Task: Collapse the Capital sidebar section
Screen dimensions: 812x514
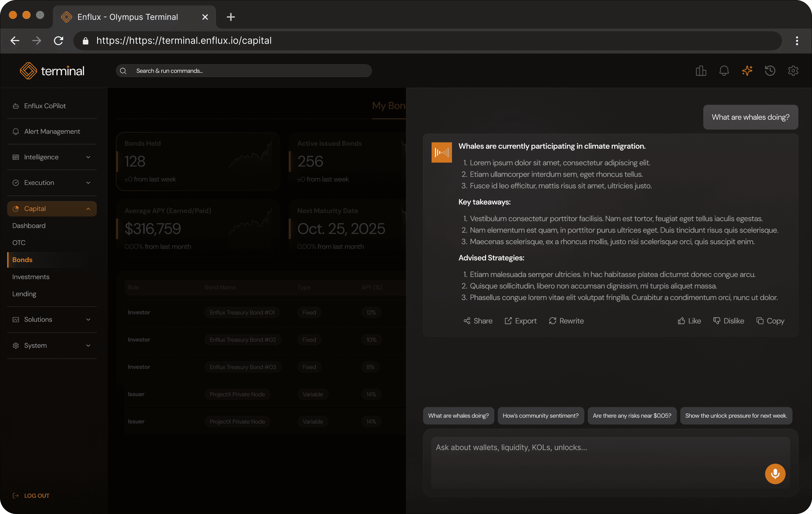Action: (52, 209)
